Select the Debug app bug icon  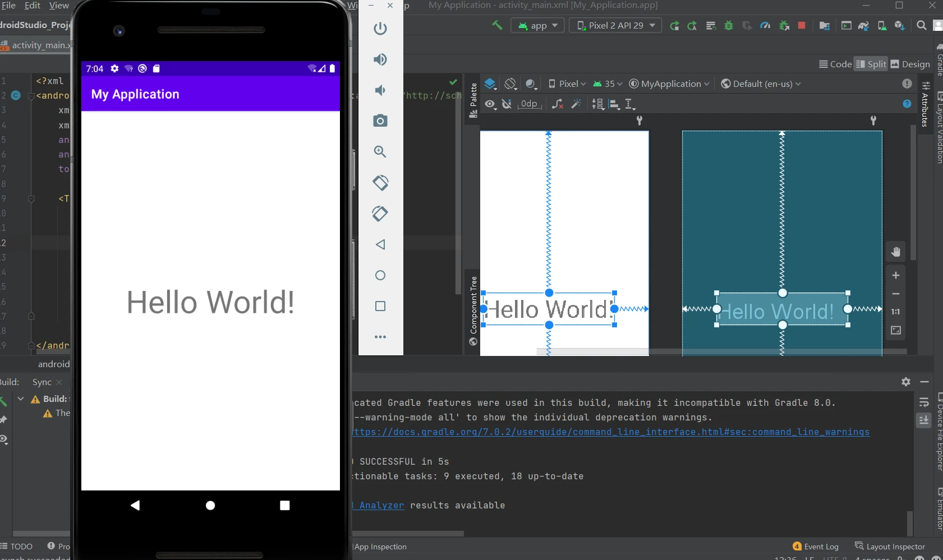coord(729,25)
